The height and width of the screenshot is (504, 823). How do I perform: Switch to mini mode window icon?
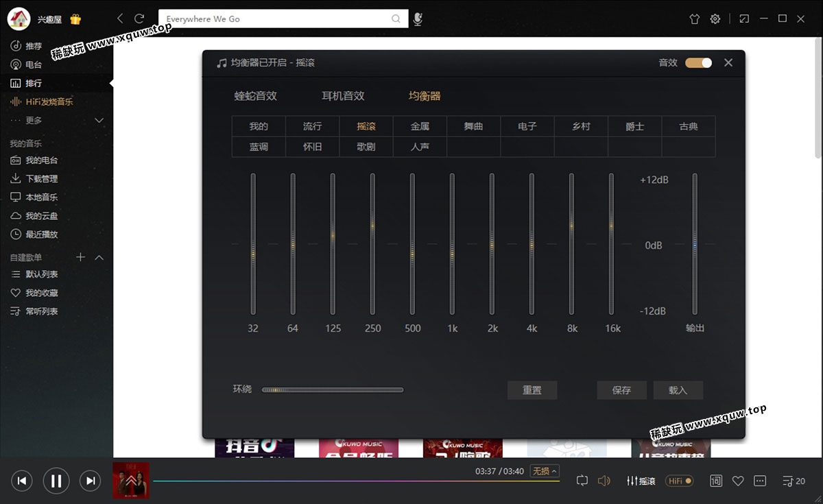[x=744, y=19]
